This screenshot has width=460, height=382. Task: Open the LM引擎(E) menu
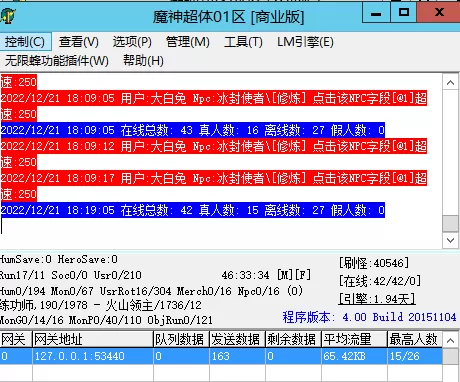click(305, 42)
